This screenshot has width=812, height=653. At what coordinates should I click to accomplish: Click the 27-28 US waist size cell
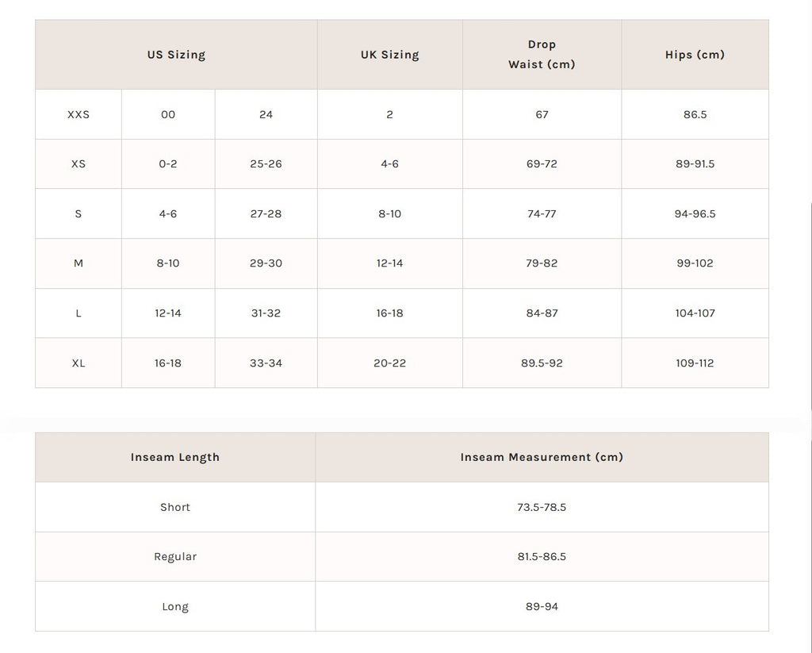pyautogui.click(x=266, y=214)
